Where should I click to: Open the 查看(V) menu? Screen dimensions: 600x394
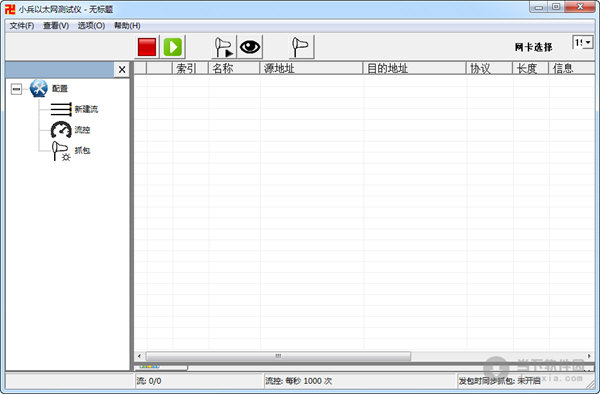click(x=56, y=26)
